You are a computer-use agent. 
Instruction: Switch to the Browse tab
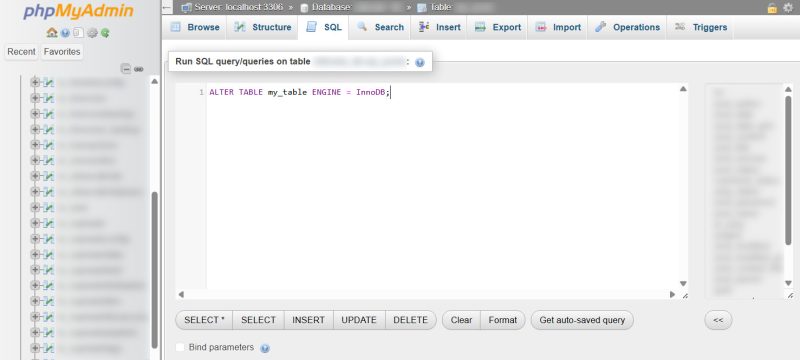195,28
